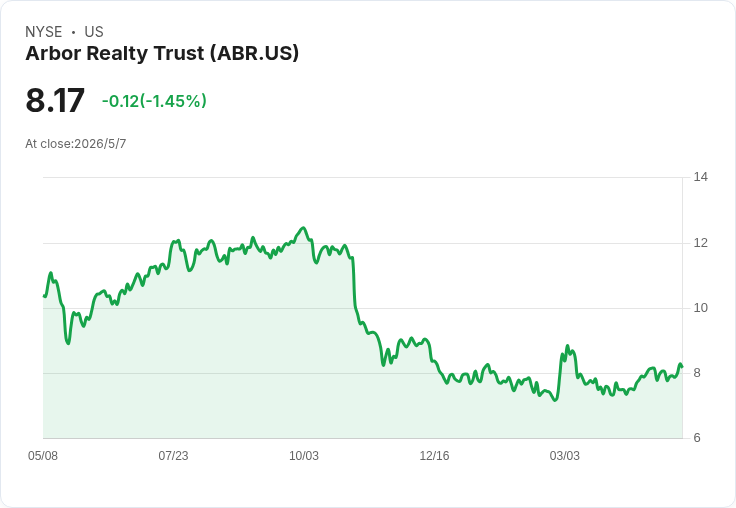Click the 14 y-axis price label
Viewport: 736px width, 508px height.
tap(701, 177)
